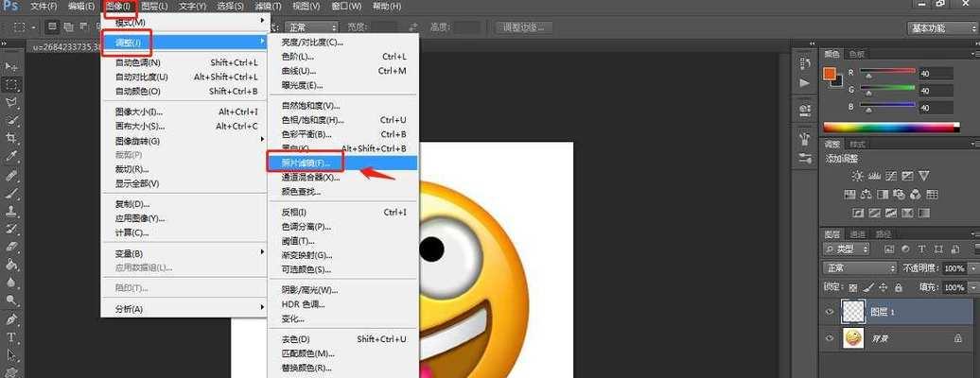Viewport: 980px width, 378px height.
Task: Select the Blur tool
Action: (11, 283)
